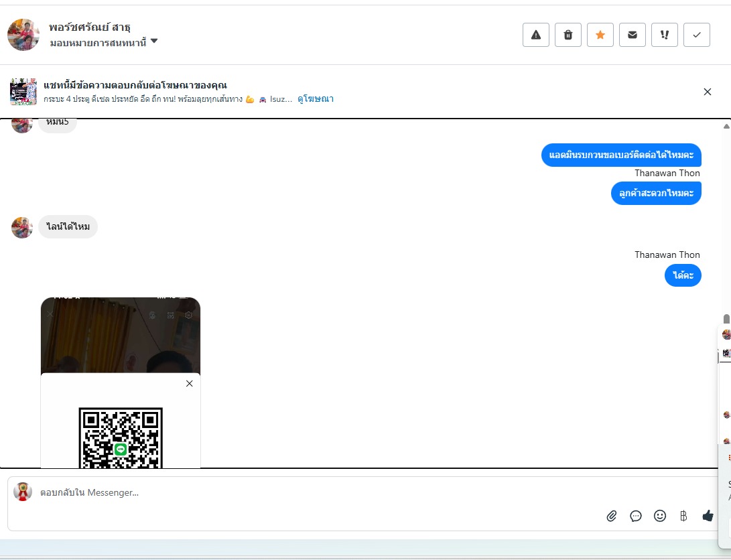Click message bubble ลูกค้าสะดวกไหมคะ
The height and width of the screenshot is (560, 731).
656,194
